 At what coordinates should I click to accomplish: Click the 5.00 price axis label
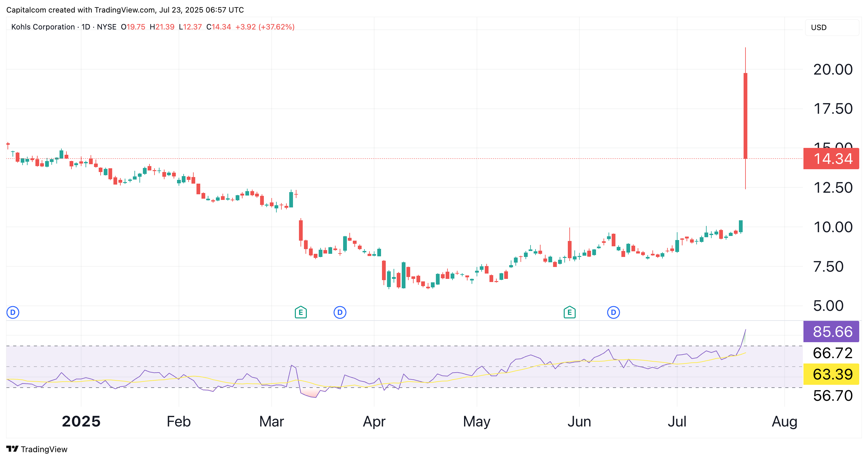(x=828, y=306)
